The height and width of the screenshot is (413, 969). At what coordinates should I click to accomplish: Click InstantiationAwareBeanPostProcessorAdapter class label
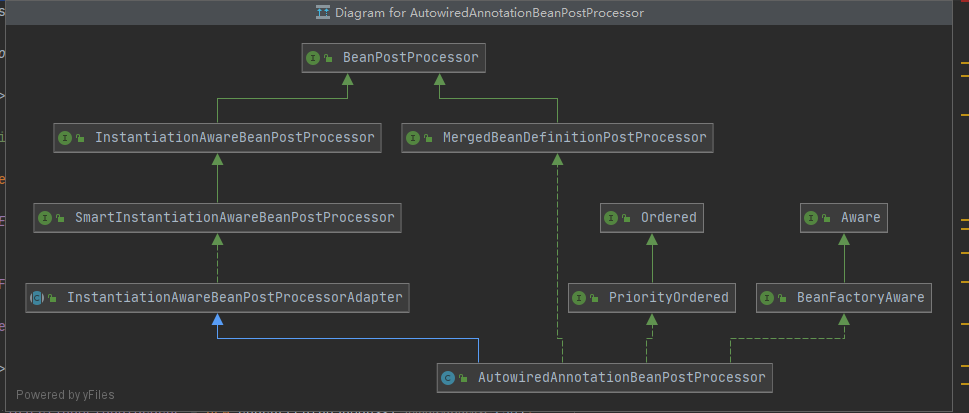click(x=235, y=297)
